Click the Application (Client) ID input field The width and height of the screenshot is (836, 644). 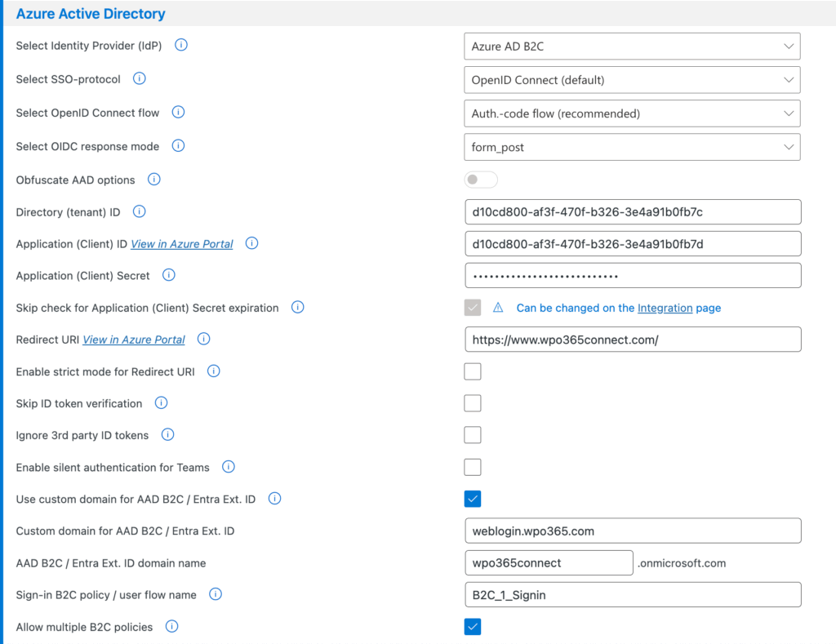pyautogui.click(x=633, y=244)
